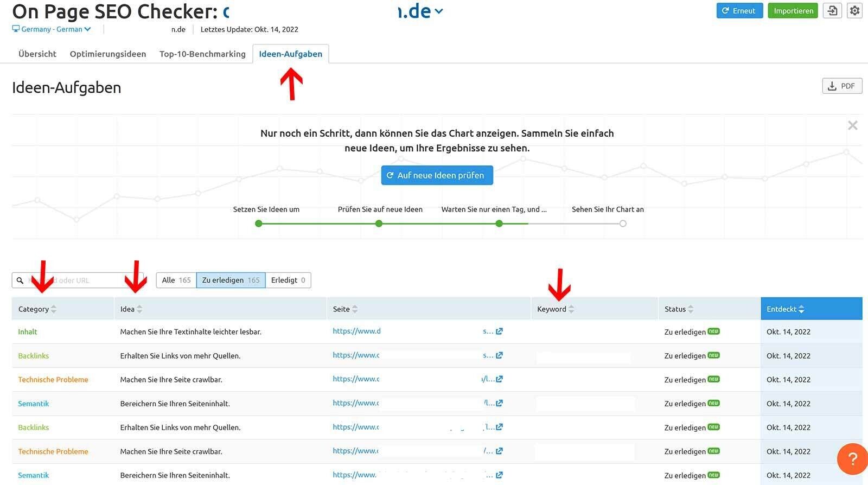The height and width of the screenshot is (485, 868).
Task: Show the Erledigt tasks filter
Action: [x=288, y=280]
